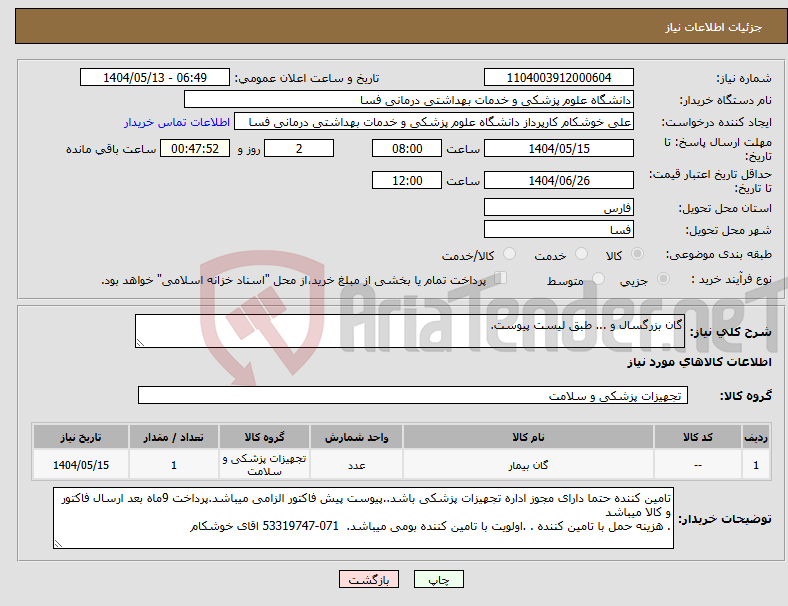
Task: Open the اطلاعات تماس خریدار link
Action: (177, 122)
